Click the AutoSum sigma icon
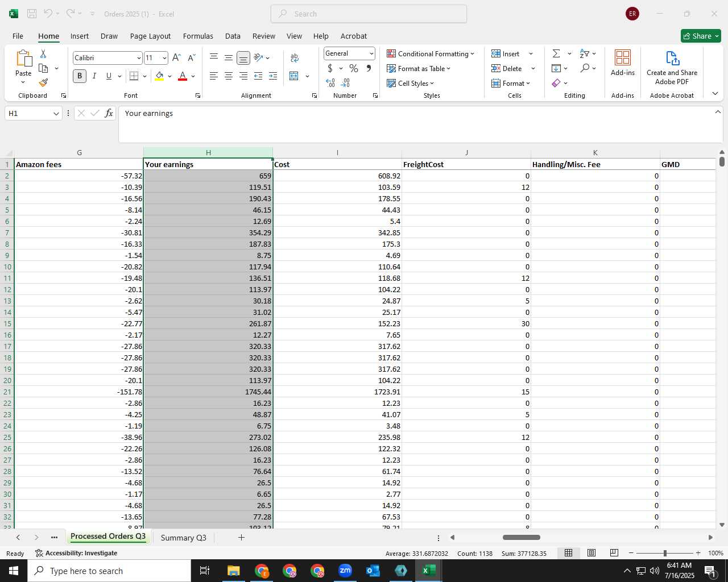 [556, 53]
